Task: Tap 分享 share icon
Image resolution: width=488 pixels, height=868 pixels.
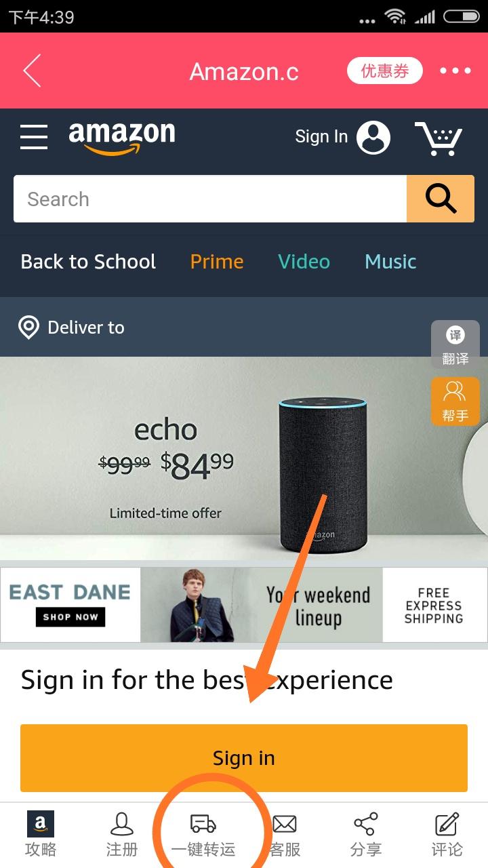Action: point(366,835)
